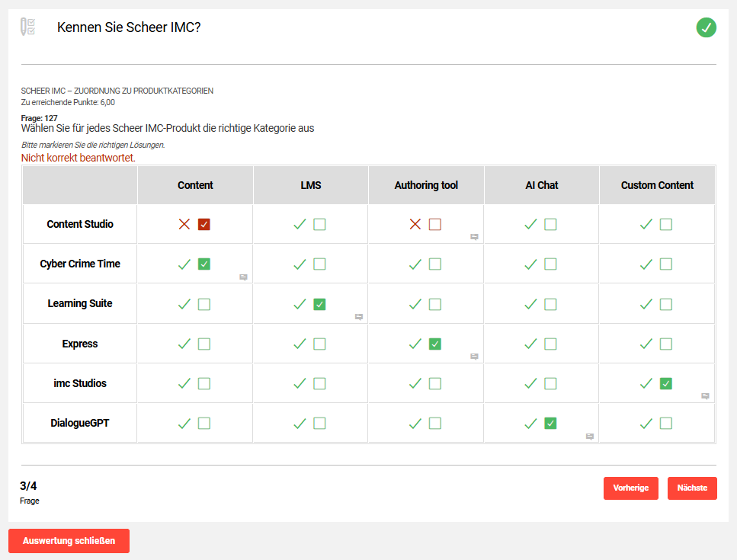Click the green tick in DialogueGPT Custom Content cell
The image size is (737, 560).
coord(646,424)
